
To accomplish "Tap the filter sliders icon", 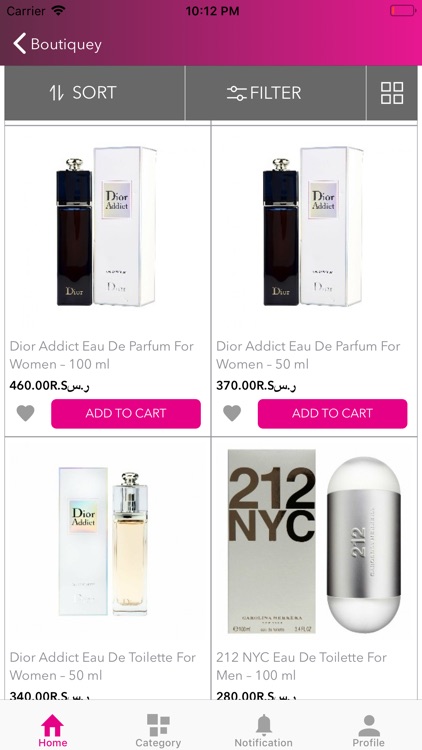I will (x=236, y=93).
